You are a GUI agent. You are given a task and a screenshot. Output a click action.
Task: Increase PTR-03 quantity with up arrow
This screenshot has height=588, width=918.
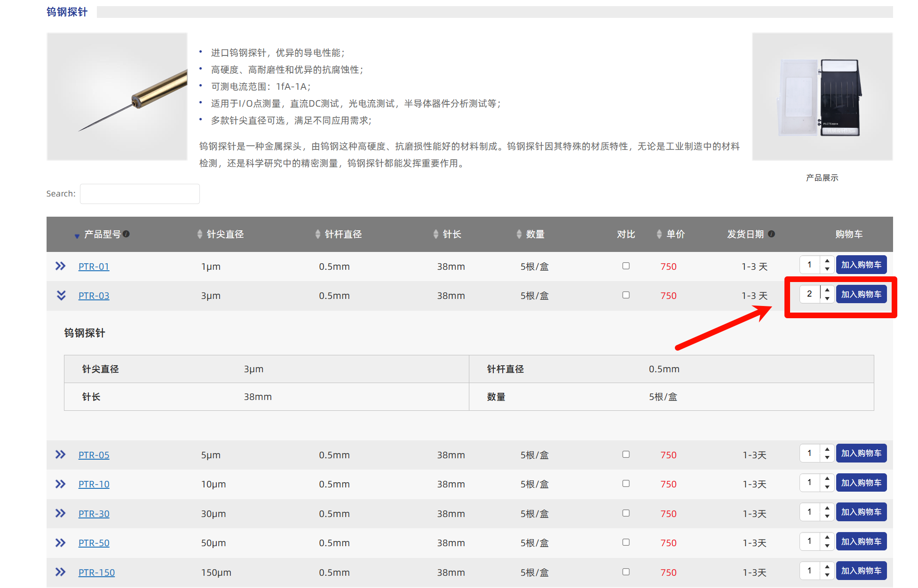(827, 290)
